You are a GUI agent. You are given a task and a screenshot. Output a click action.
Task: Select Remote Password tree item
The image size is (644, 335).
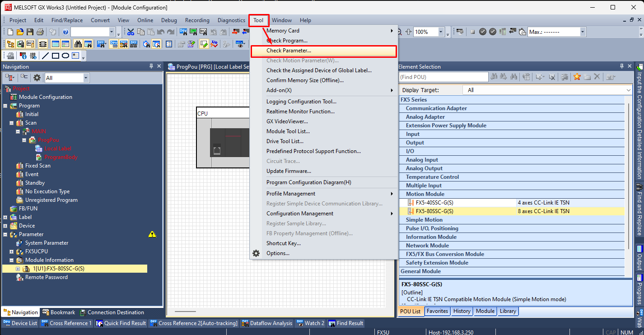coord(46,277)
